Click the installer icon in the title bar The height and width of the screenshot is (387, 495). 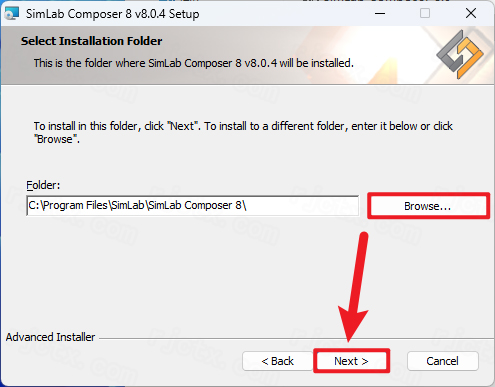12,14
